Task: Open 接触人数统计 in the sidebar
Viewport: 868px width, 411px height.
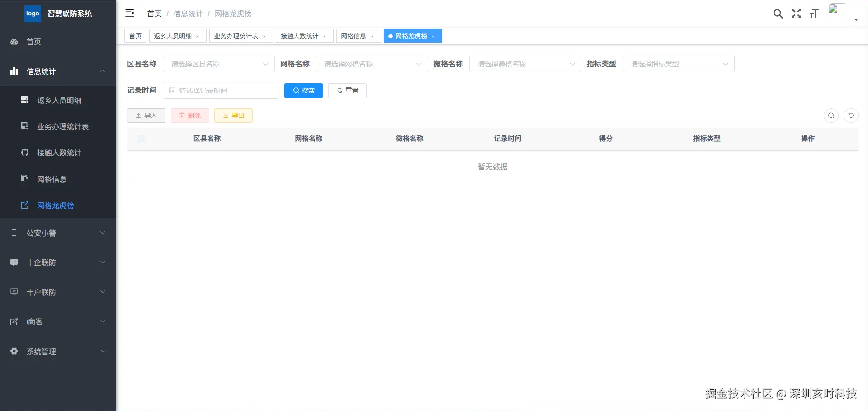Action: pyautogui.click(x=58, y=153)
